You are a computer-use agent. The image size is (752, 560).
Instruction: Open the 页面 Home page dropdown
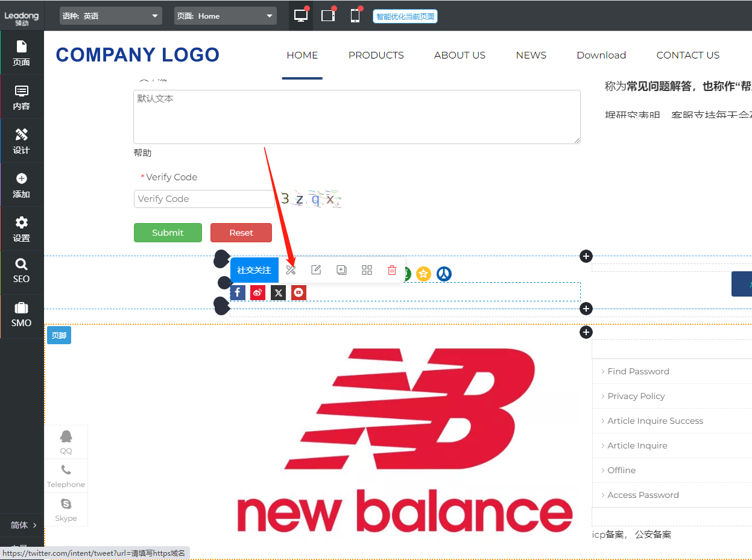click(x=226, y=16)
